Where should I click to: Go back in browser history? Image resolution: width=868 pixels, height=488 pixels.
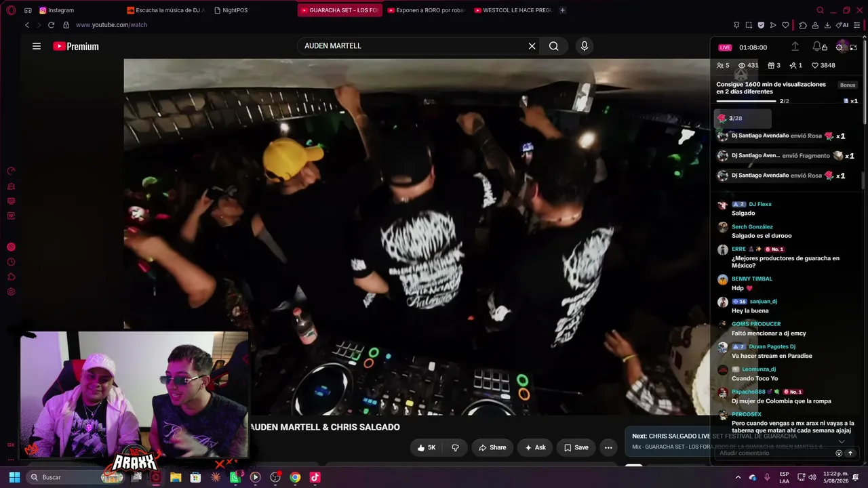point(27,25)
